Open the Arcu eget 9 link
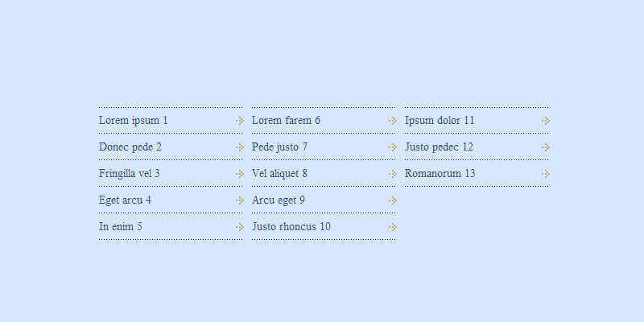 pos(279,200)
